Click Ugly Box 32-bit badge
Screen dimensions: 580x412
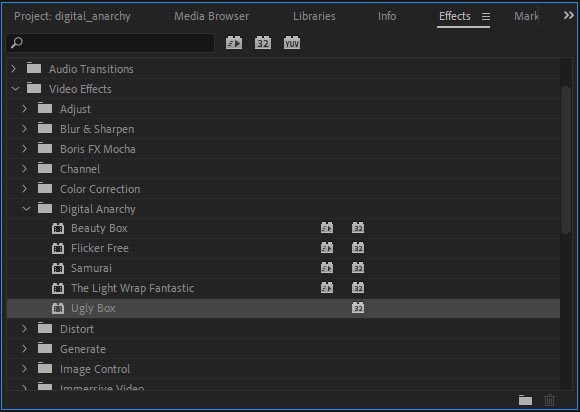coord(358,307)
